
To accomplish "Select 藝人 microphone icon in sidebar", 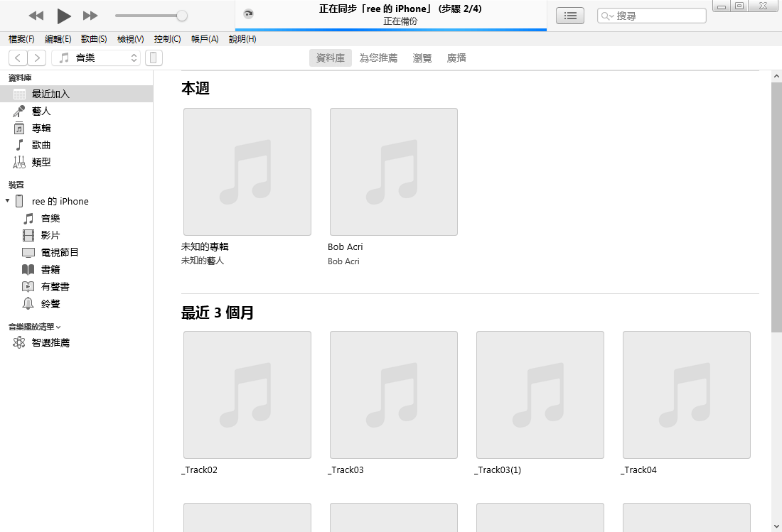I will click(x=19, y=111).
